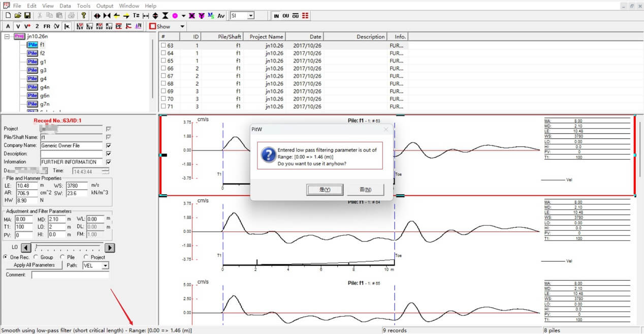The width and height of the screenshot is (644, 334).
Task: Click the MA value input field
Action: 24,219
